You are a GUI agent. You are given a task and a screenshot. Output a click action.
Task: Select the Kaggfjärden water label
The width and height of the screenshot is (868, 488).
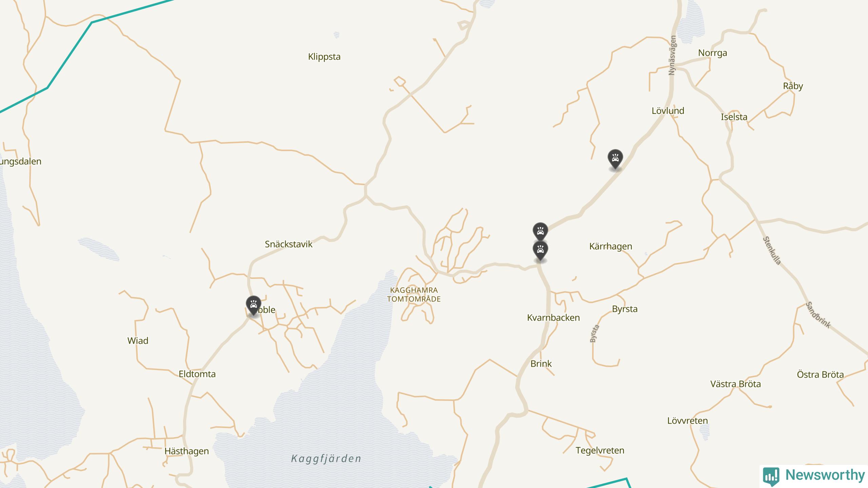(326, 459)
